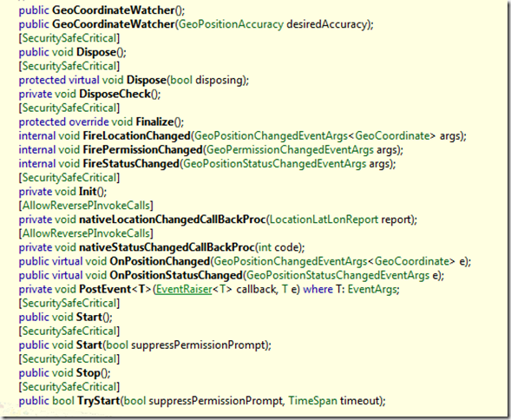
Task: Click the Dispose method with bool disposing
Action: pos(147,80)
